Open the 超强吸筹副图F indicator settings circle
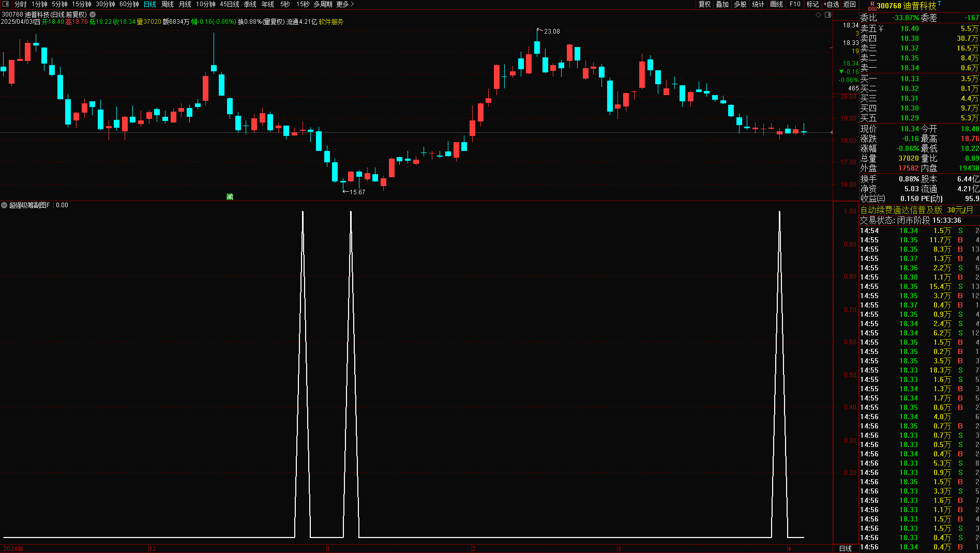Screen dimensions: 980x553 (x=4, y=205)
